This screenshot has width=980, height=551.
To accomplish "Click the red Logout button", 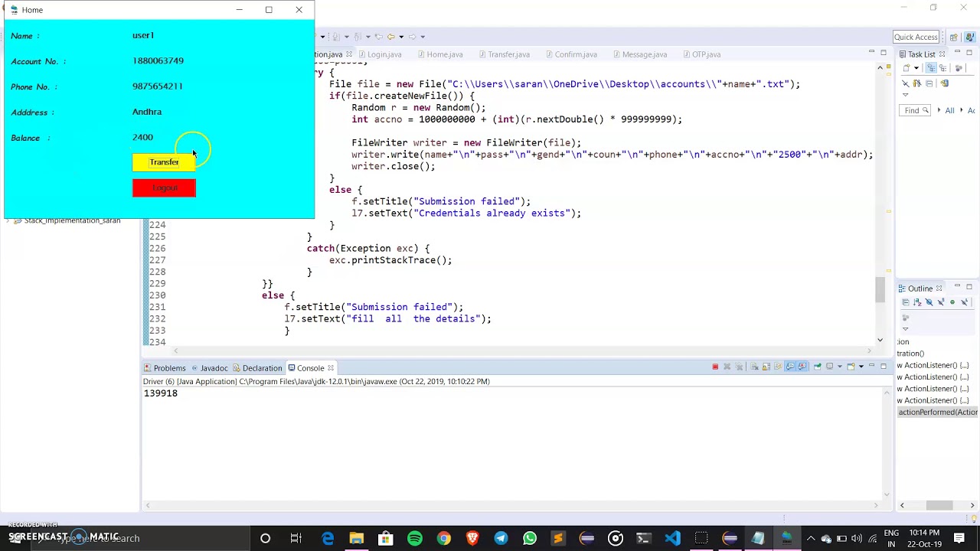I will pos(164,188).
